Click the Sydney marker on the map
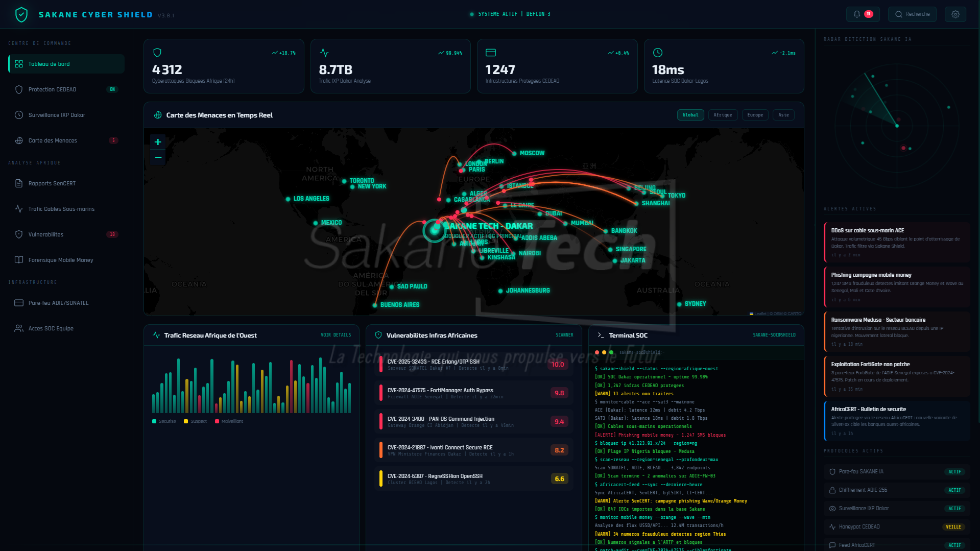The image size is (980, 551). (679, 304)
